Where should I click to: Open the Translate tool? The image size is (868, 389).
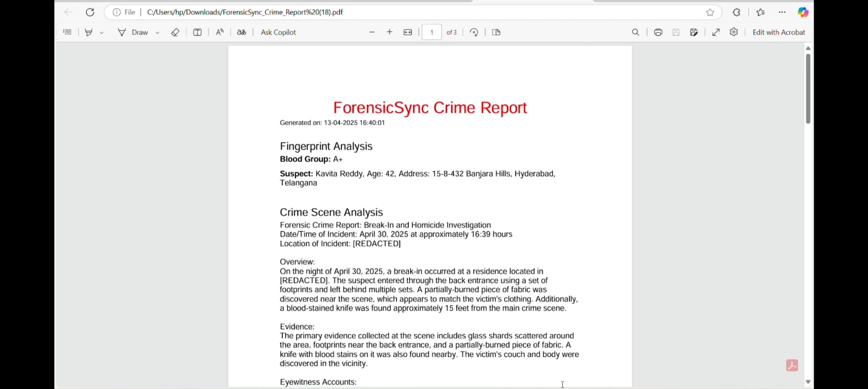pos(241,32)
